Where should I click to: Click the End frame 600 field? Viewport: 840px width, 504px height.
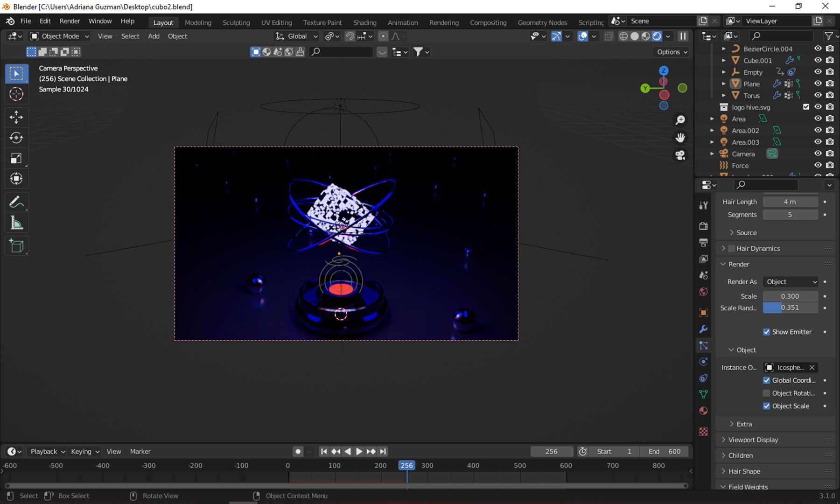tap(665, 451)
